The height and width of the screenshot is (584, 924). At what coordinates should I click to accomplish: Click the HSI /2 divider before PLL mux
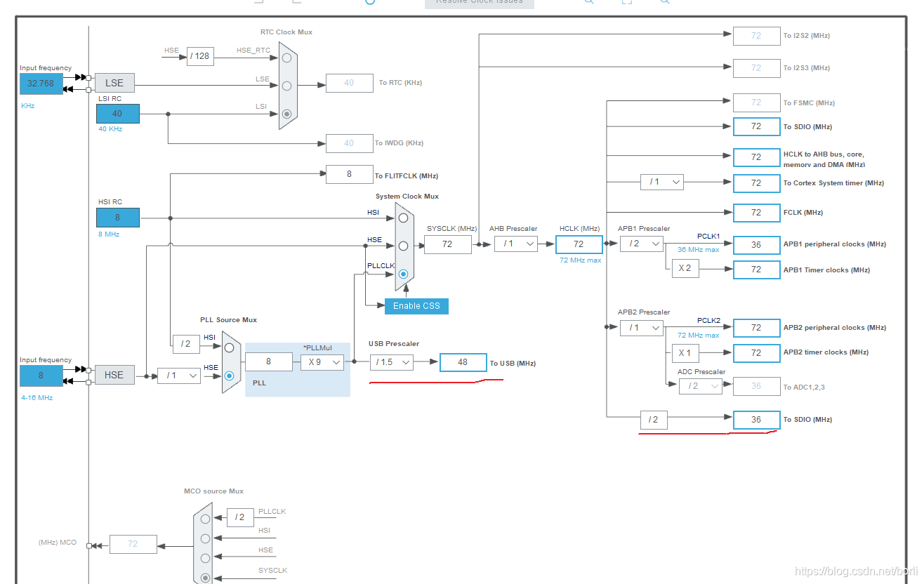pyautogui.click(x=186, y=344)
